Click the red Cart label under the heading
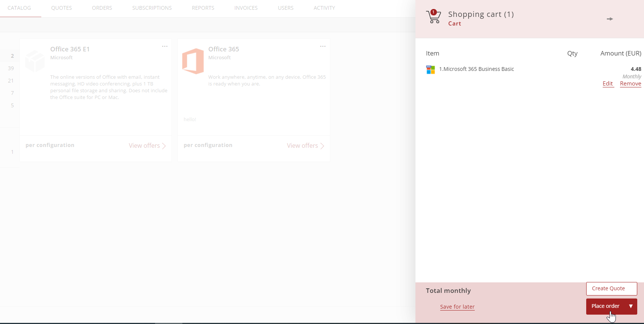 (x=454, y=24)
